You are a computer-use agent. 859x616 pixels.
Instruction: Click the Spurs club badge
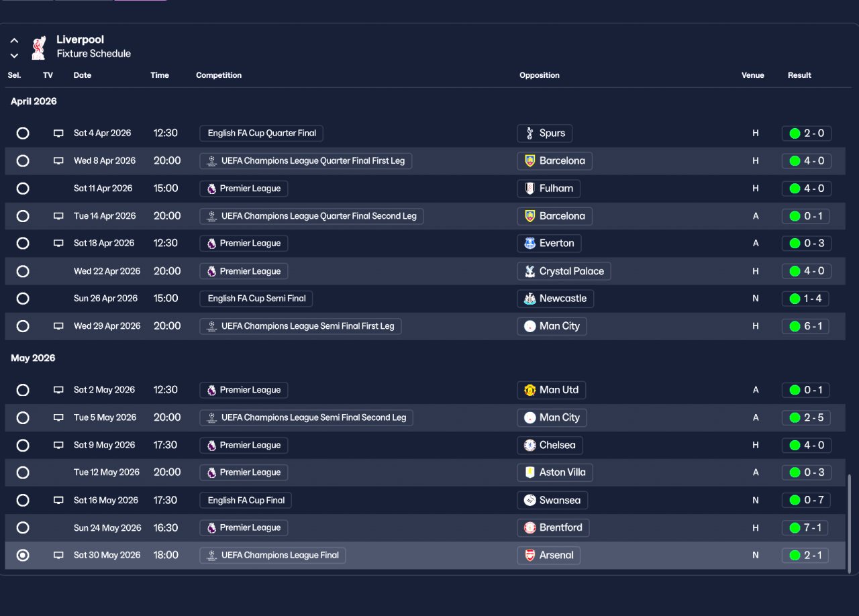point(530,134)
